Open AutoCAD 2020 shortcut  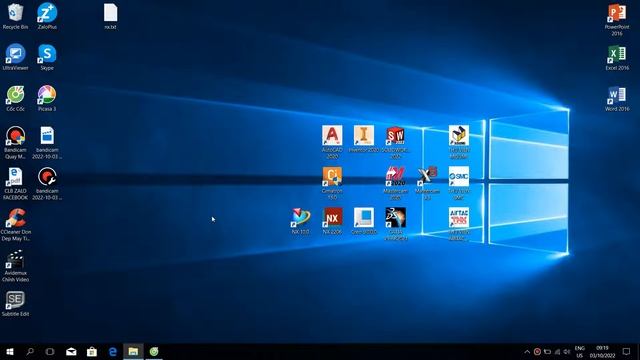pyautogui.click(x=332, y=142)
